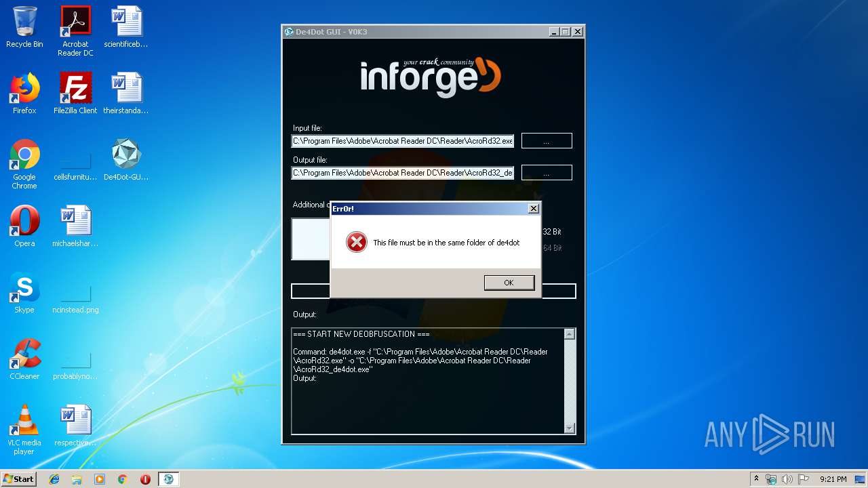The height and width of the screenshot is (488, 868).
Task: Open FileZilla Client desktop shortcut
Action: [x=75, y=94]
